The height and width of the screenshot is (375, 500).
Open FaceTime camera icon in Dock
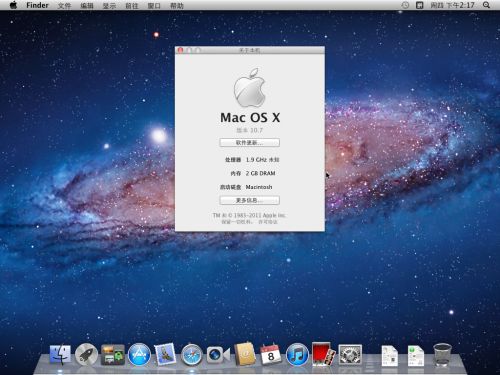(218, 355)
